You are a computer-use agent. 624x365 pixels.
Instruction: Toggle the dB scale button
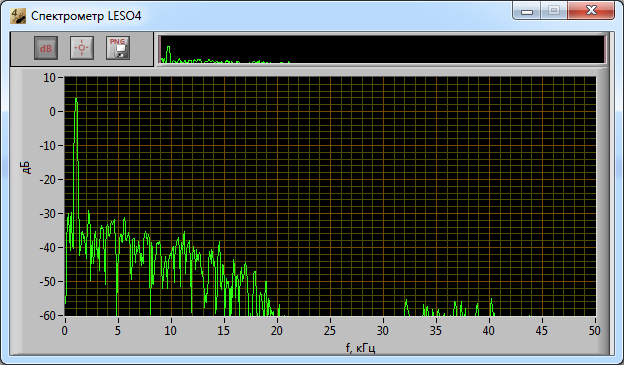coord(46,48)
